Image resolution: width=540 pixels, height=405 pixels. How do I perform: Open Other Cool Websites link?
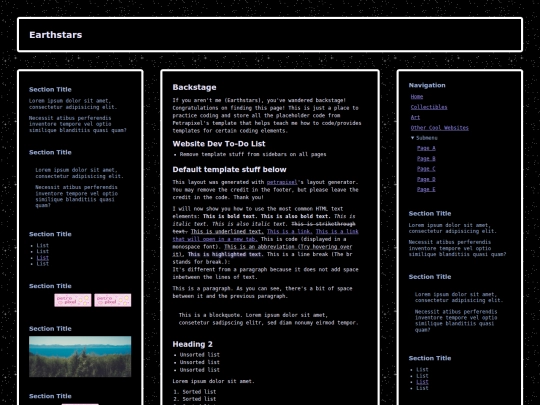(439, 127)
